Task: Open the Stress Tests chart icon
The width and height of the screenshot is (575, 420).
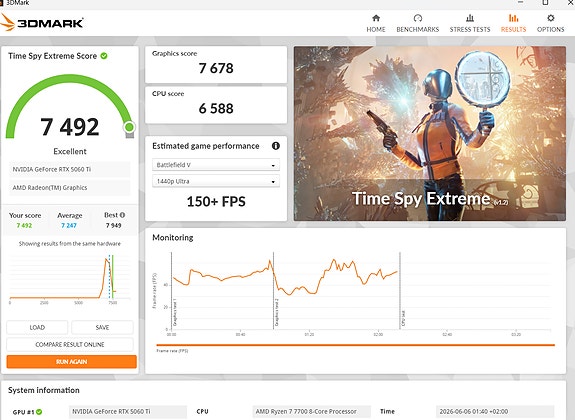Action: pos(470,18)
